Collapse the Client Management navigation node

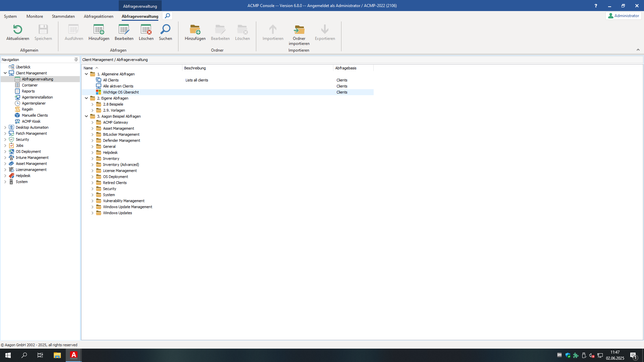[5, 73]
